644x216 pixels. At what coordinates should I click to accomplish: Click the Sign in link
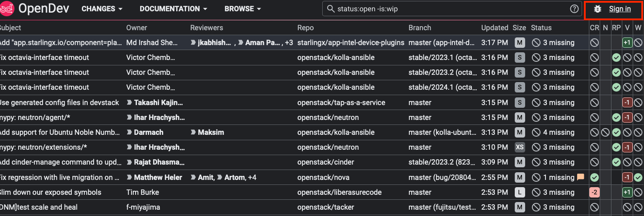(620, 9)
